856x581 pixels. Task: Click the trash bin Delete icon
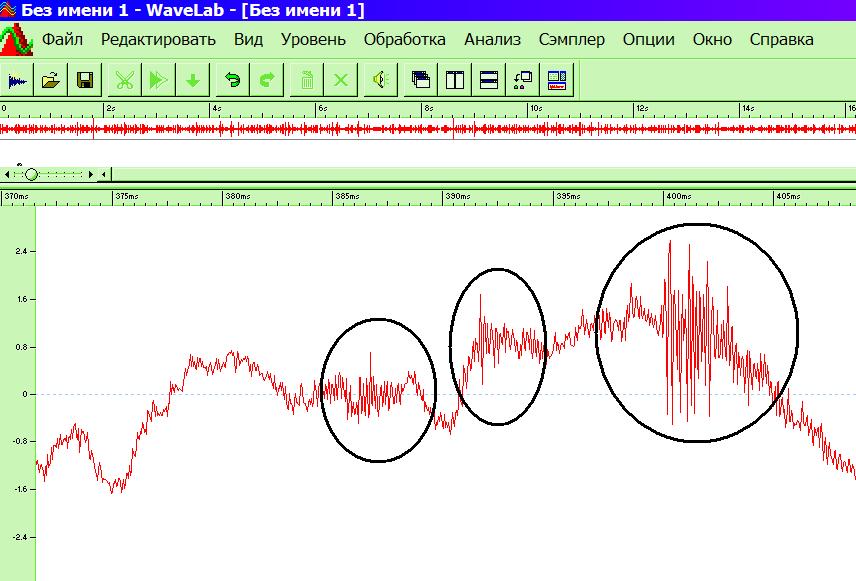(307, 80)
